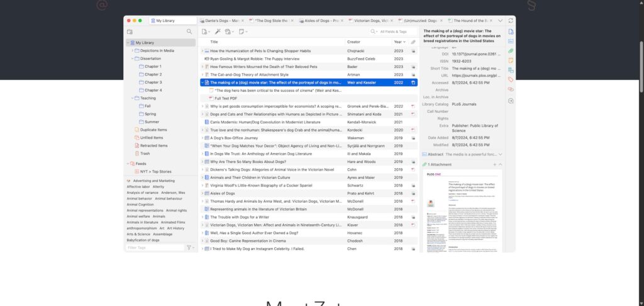The width and height of the screenshot is (644, 306).
Task: Jump to Info section icon in side rail
Action: point(511,31)
